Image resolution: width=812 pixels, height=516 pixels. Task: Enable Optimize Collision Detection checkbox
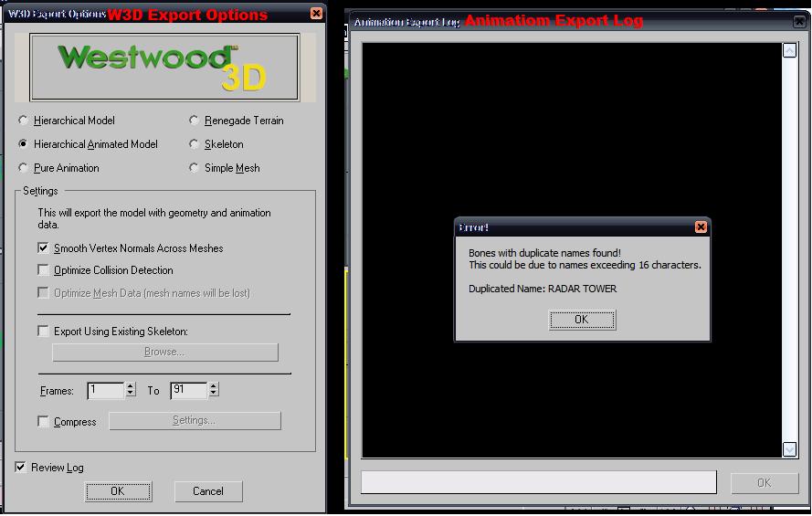point(44,270)
